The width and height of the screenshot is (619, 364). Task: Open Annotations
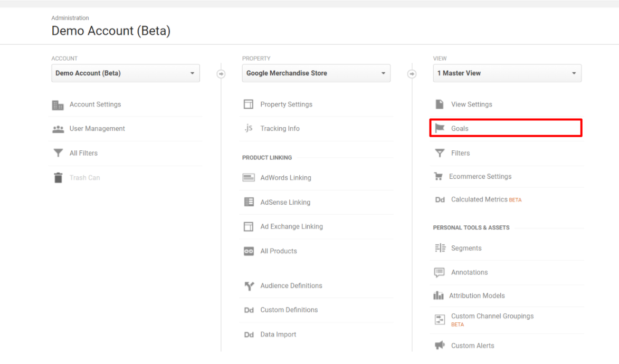(x=469, y=272)
